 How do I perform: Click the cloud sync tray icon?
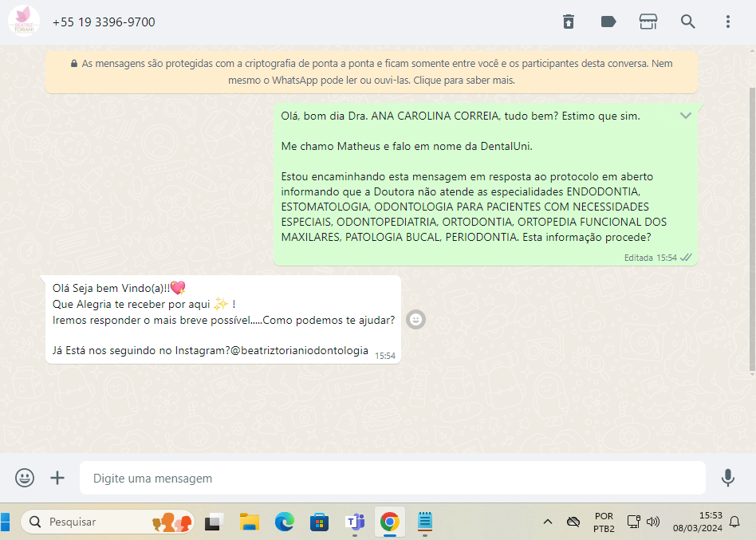pyautogui.click(x=573, y=522)
